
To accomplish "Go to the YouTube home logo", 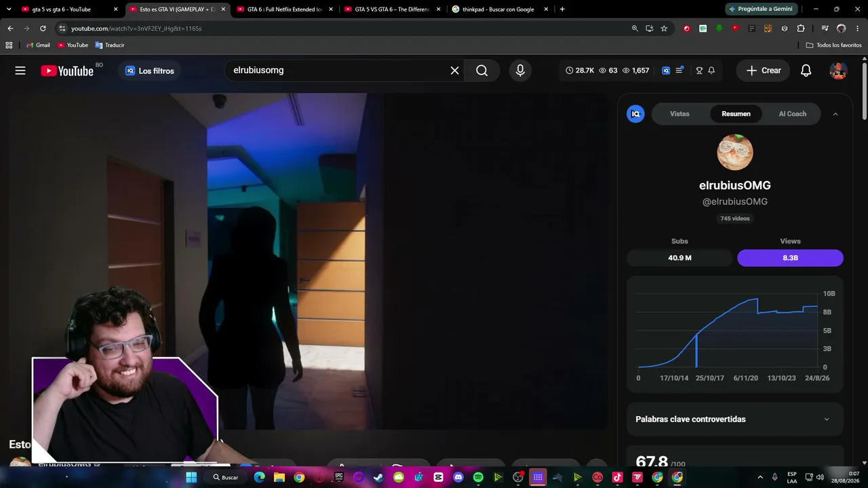I will (67, 70).
